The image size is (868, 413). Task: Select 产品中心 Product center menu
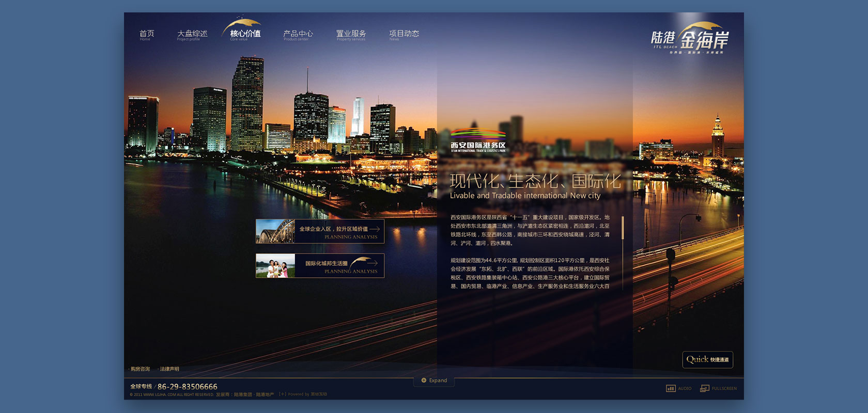(298, 35)
